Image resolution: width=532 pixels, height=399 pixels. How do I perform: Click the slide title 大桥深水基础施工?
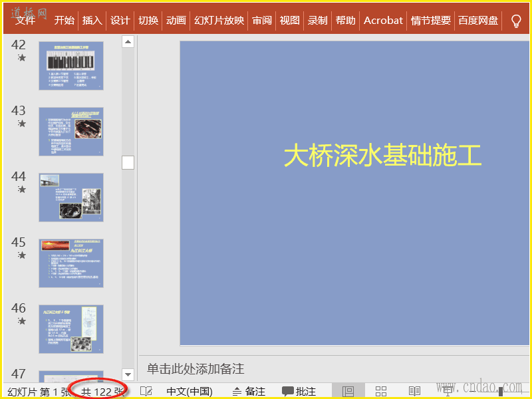pyautogui.click(x=382, y=156)
